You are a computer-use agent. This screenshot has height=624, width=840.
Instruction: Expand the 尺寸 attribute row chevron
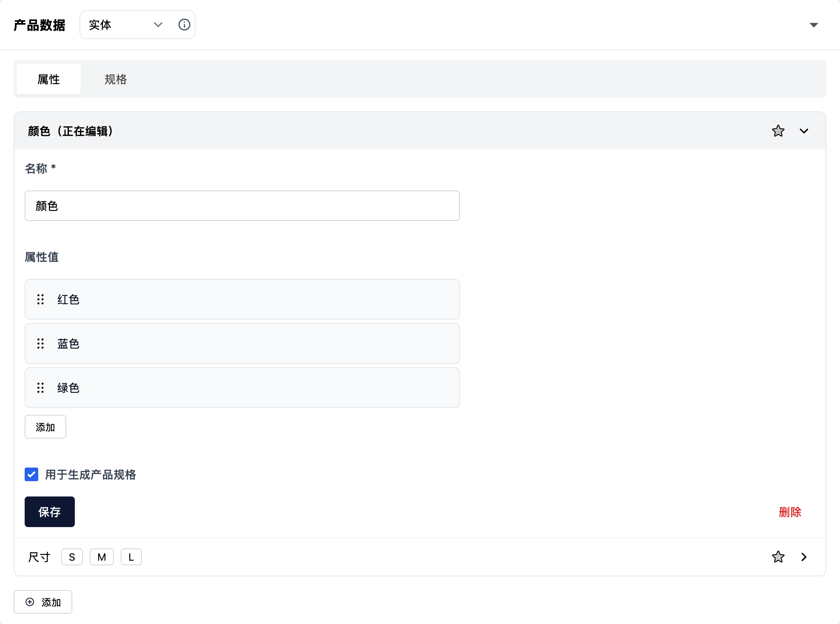pyautogui.click(x=803, y=557)
